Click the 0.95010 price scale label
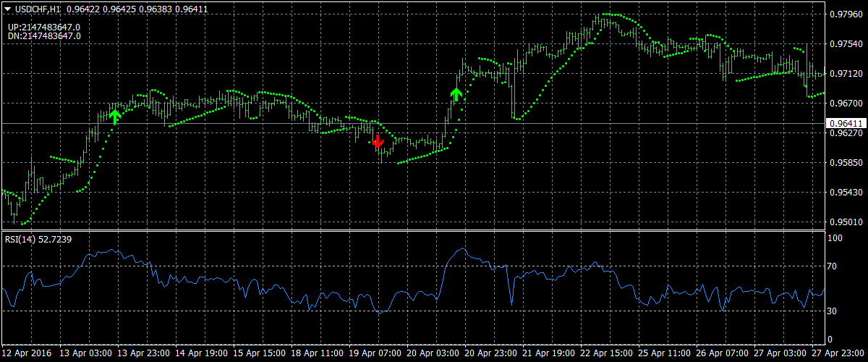Image resolution: width=868 pixels, height=362 pixels. 844,222
